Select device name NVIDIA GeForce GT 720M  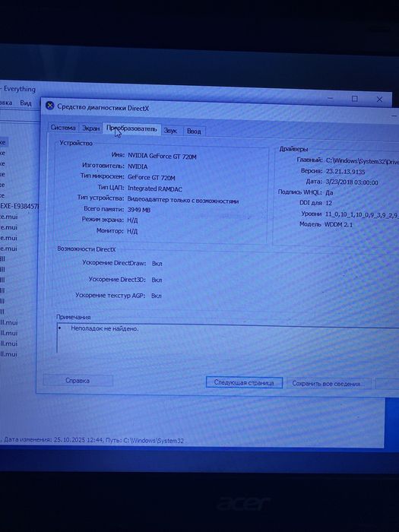(162, 157)
